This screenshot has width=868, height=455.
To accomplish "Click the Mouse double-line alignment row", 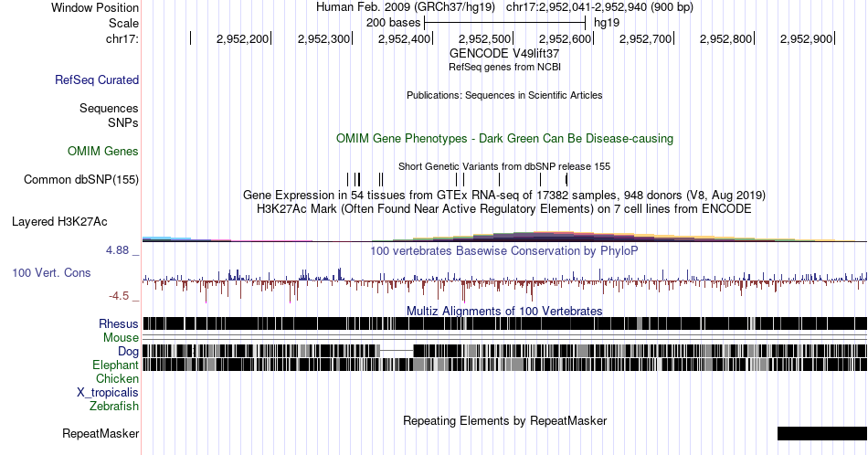I will tap(504, 338).
